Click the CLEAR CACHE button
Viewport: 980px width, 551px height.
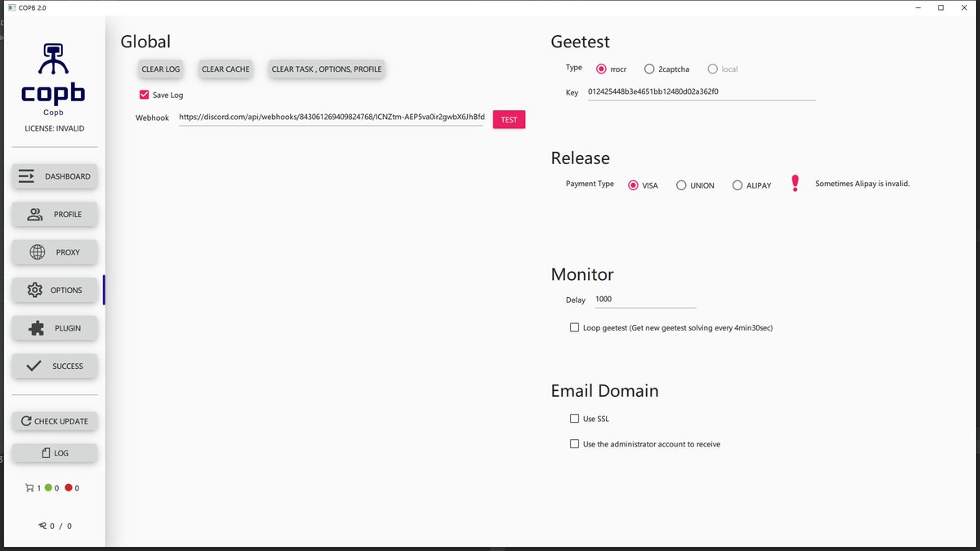225,69
